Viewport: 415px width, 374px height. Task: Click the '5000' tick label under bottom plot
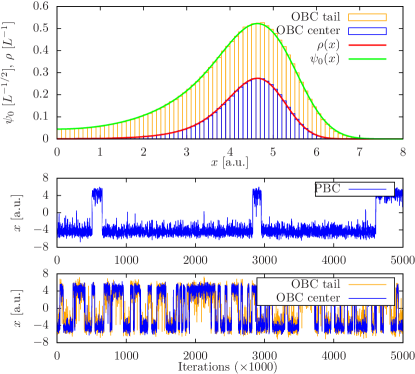click(403, 356)
